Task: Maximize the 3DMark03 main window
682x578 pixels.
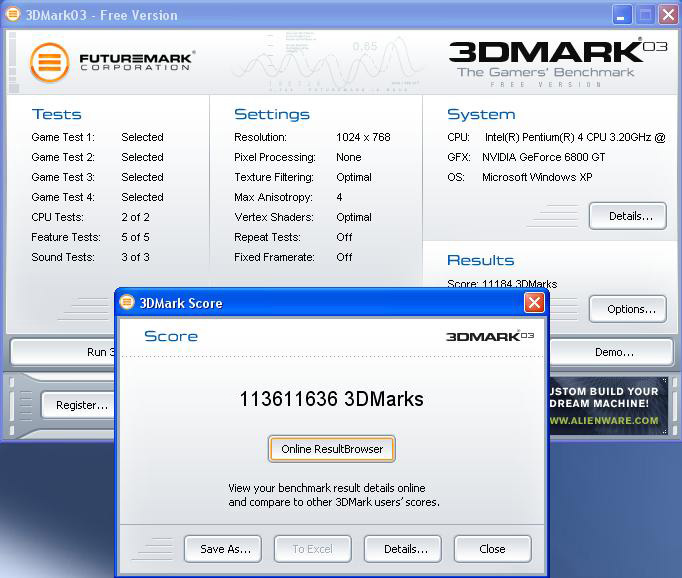Action: [x=645, y=14]
